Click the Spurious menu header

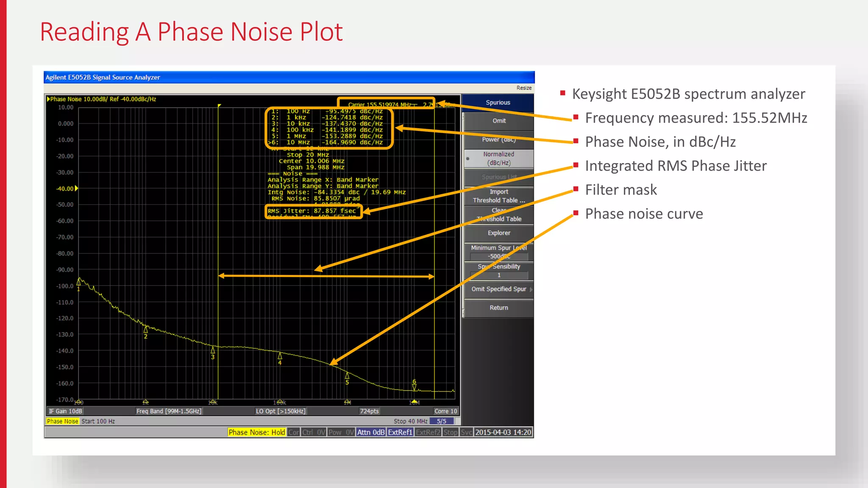click(x=498, y=103)
